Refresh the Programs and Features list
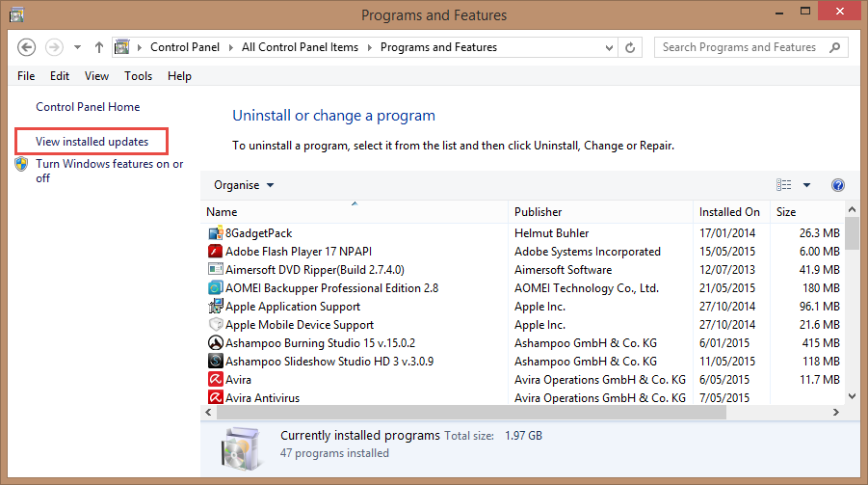This screenshot has height=485, width=868. coord(630,47)
